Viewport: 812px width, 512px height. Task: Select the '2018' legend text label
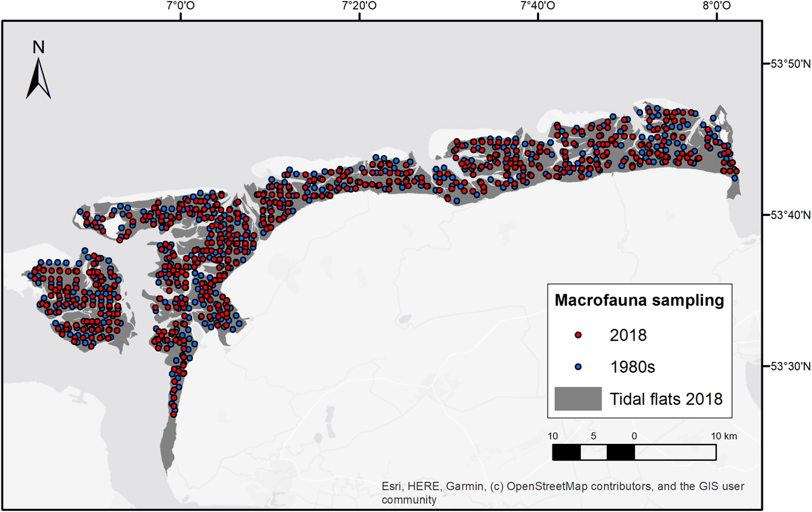[627, 336]
